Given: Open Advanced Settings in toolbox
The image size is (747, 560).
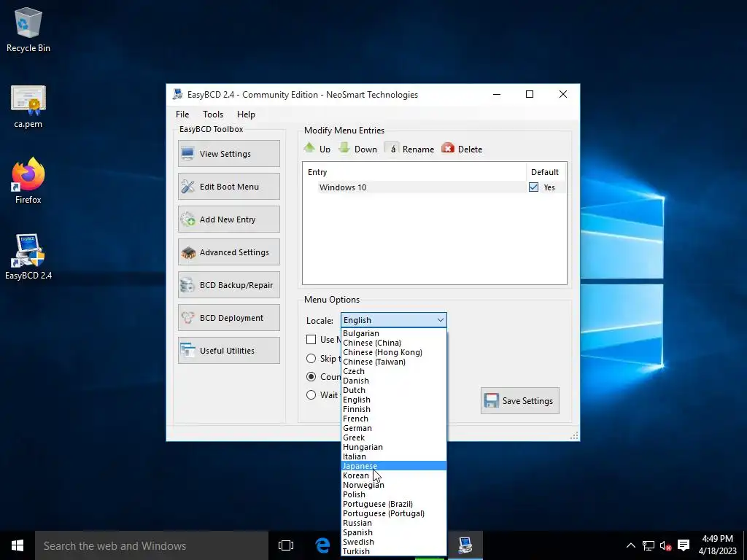Looking at the screenshot, I should pyautogui.click(x=228, y=252).
